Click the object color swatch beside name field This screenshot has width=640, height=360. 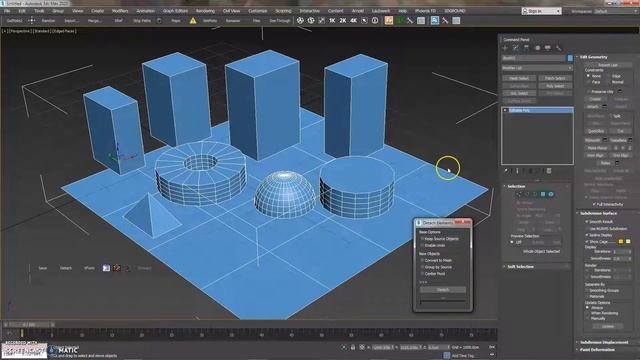pos(570,58)
